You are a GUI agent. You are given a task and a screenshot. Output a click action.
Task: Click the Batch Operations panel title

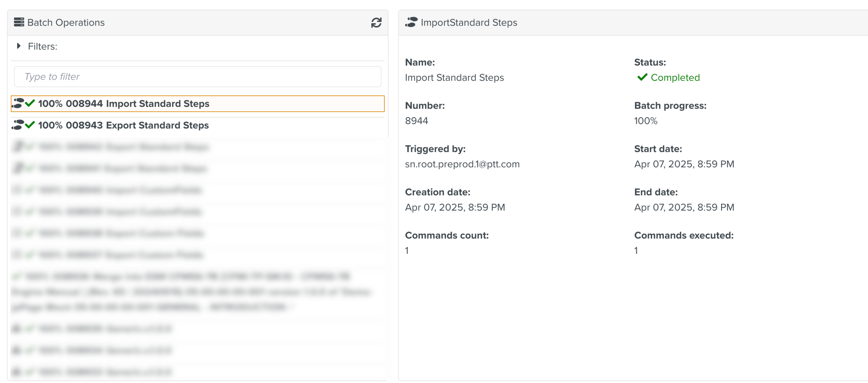66,23
